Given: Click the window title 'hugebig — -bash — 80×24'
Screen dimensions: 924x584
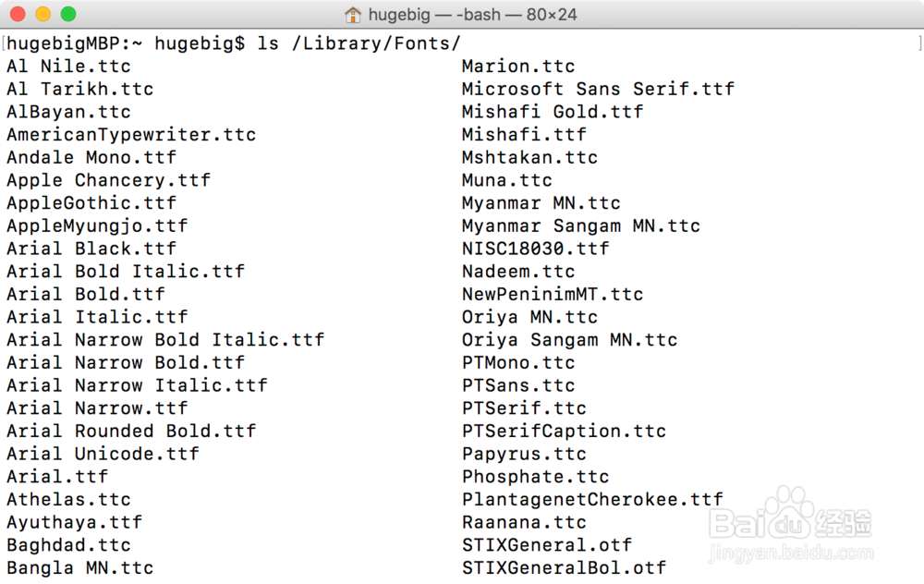Looking at the screenshot, I should click(472, 15).
